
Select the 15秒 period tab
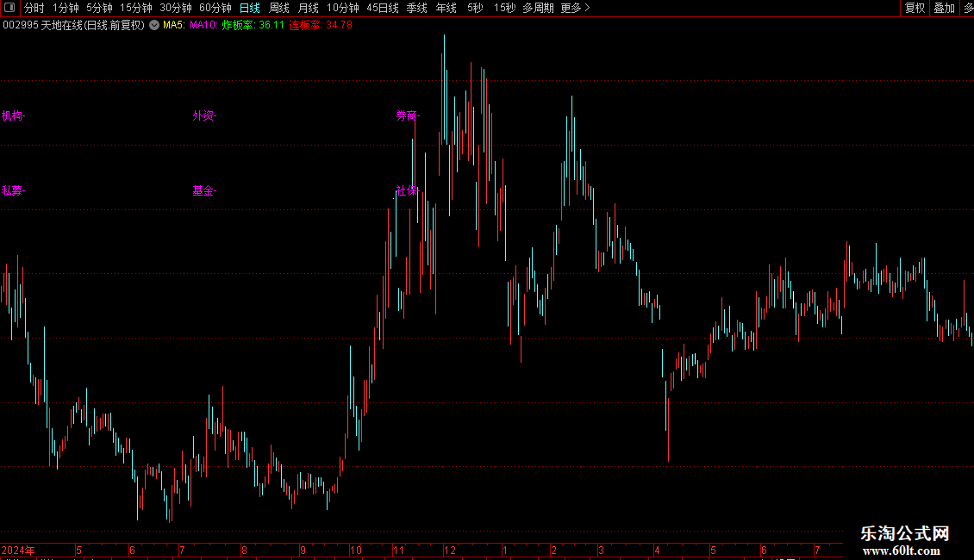click(504, 8)
